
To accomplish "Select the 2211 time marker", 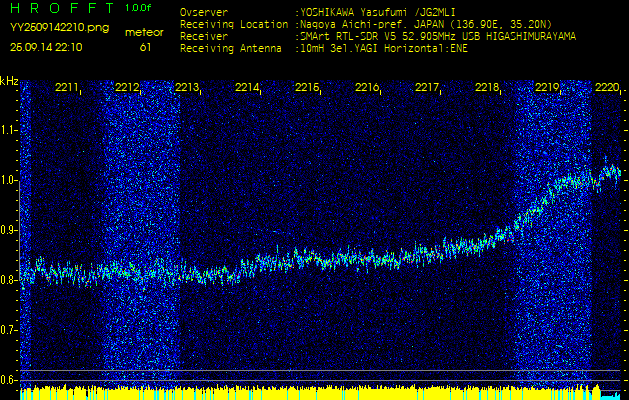I will tap(67, 88).
